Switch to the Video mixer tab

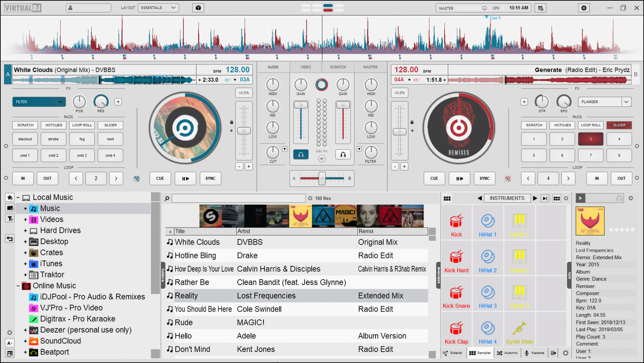[305, 67]
